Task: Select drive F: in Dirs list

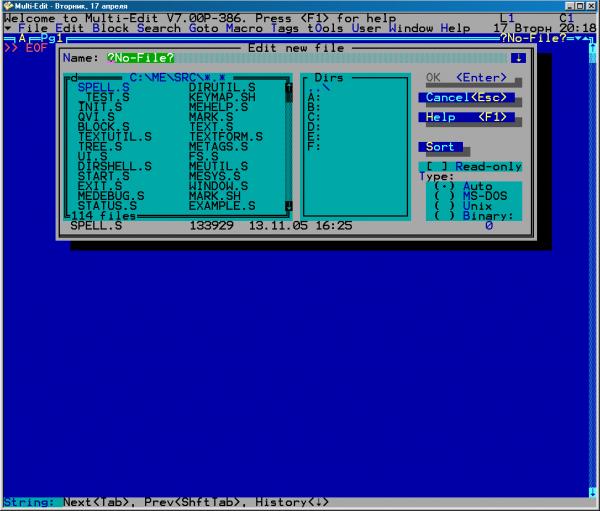Action: click(x=314, y=147)
